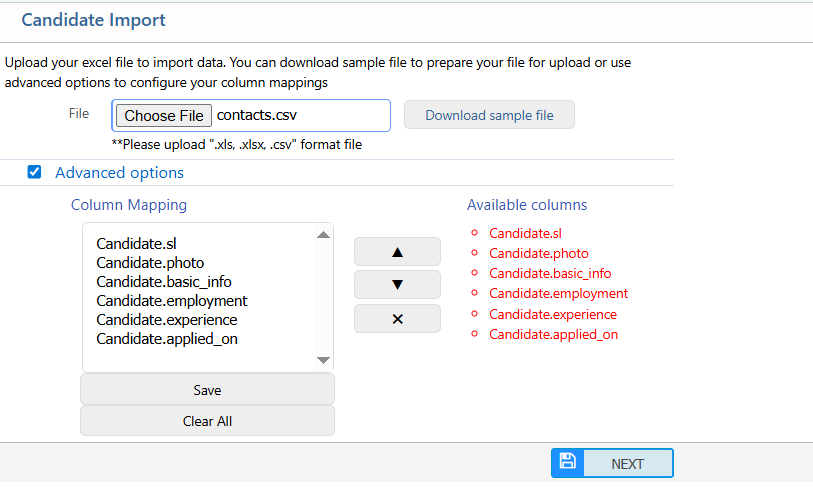This screenshot has height=498, width=813.
Task: Uncheck the Advanced options checkbox
Action: coord(35,172)
